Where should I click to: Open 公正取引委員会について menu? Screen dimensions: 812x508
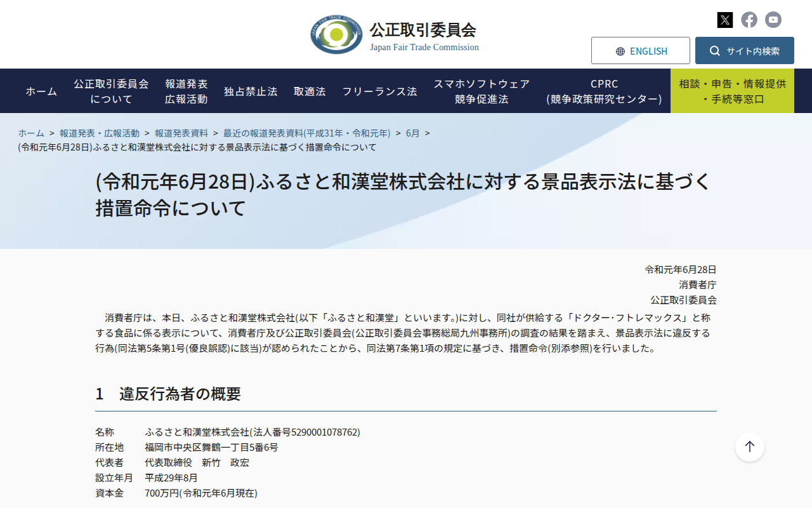[x=111, y=91]
